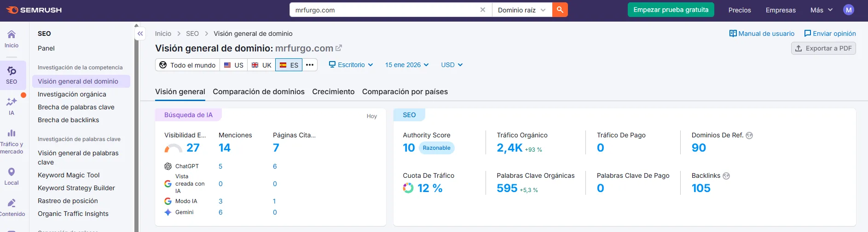868x232 pixels.
Task: Click Palabras Clave Orgánicas value 595
Action: pos(507,188)
